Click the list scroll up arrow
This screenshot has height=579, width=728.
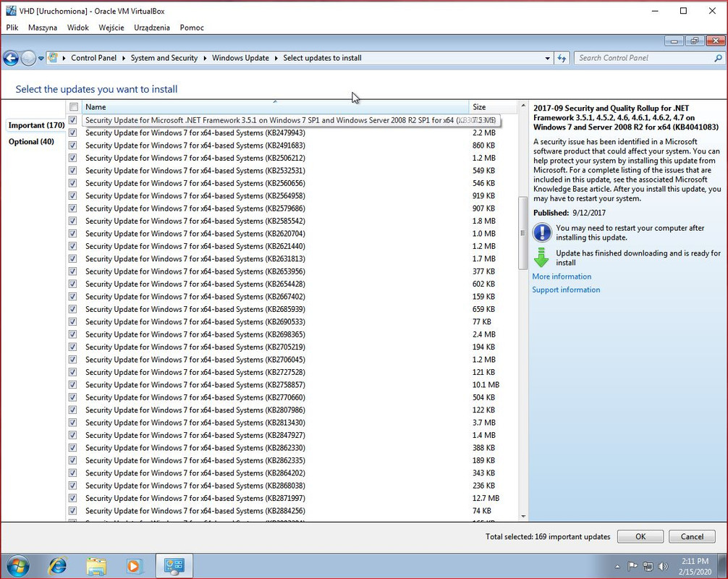pyautogui.click(x=523, y=106)
